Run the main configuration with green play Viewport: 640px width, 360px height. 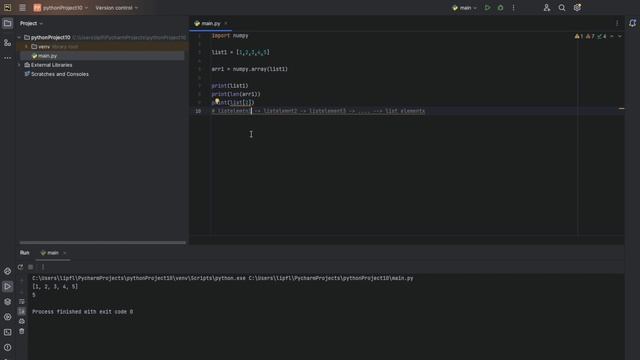pos(487,8)
